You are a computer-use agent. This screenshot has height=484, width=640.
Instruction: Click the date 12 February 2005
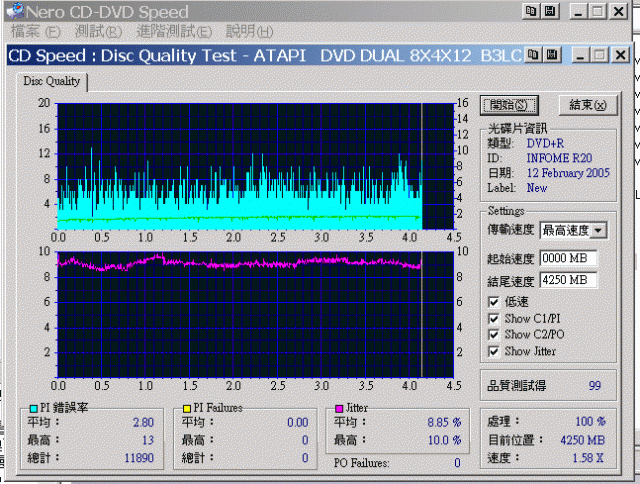(x=568, y=173)
